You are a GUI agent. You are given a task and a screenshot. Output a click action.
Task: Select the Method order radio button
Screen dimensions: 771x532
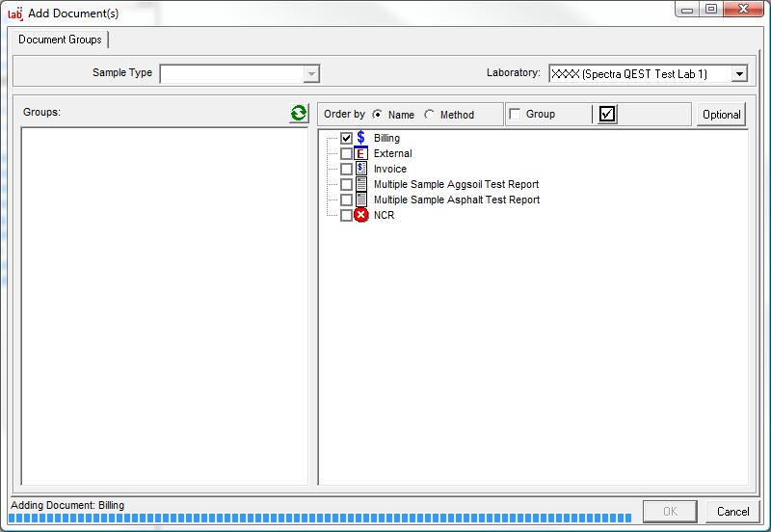[430, 115]
